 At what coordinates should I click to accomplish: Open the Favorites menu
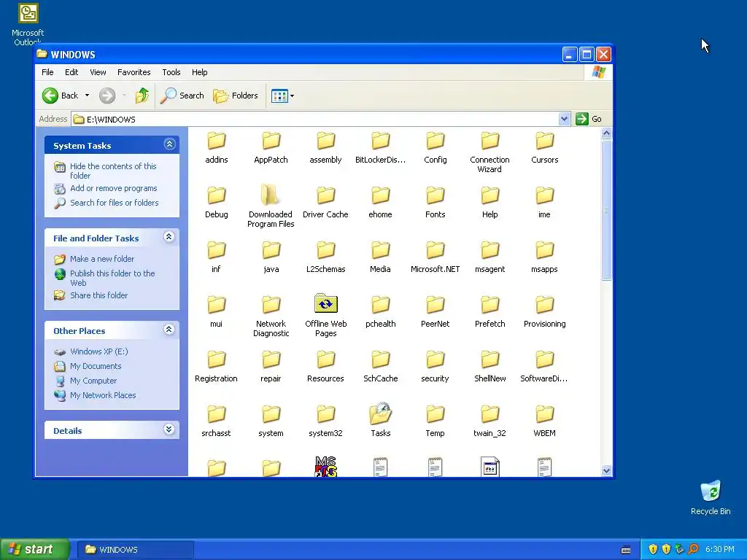point(134,72)
